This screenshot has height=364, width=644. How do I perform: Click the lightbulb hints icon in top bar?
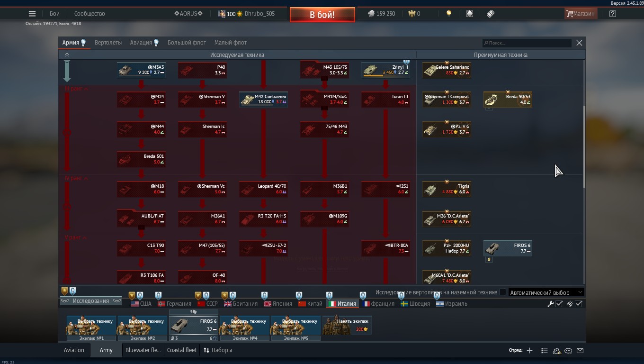(449, 14)
